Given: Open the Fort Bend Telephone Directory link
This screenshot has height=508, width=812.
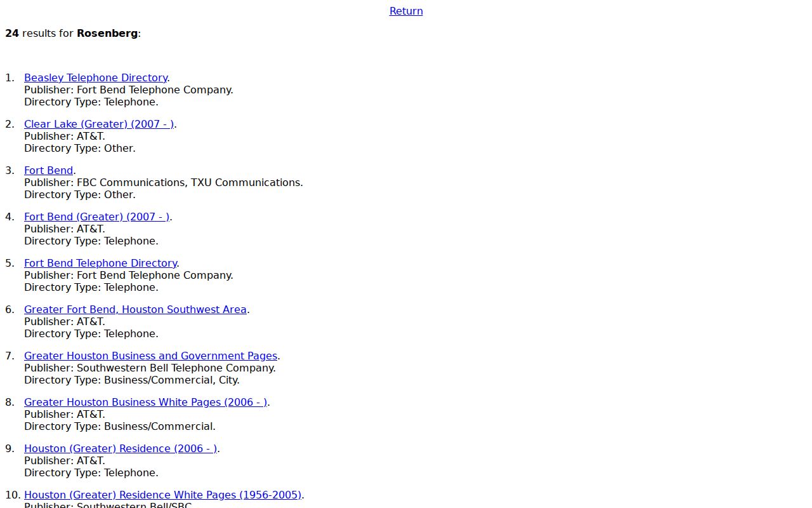Looking at the screenshot, I should 101,263.
